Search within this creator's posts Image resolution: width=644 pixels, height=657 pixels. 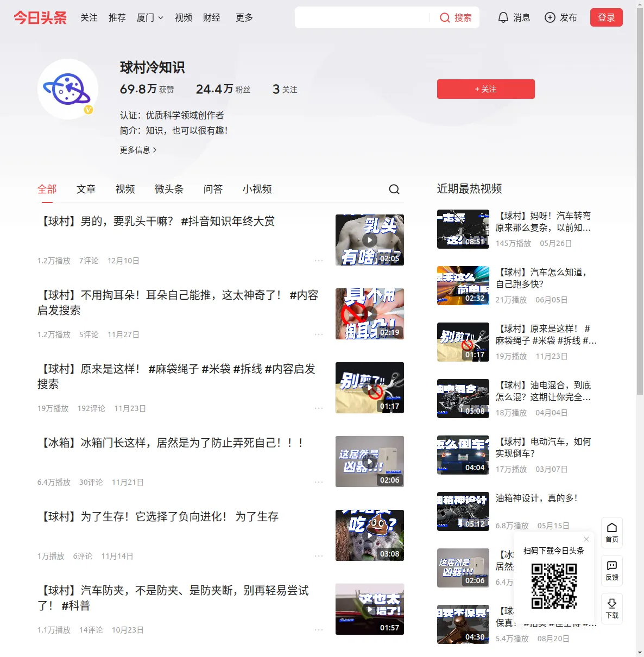[x=394, y=189]
